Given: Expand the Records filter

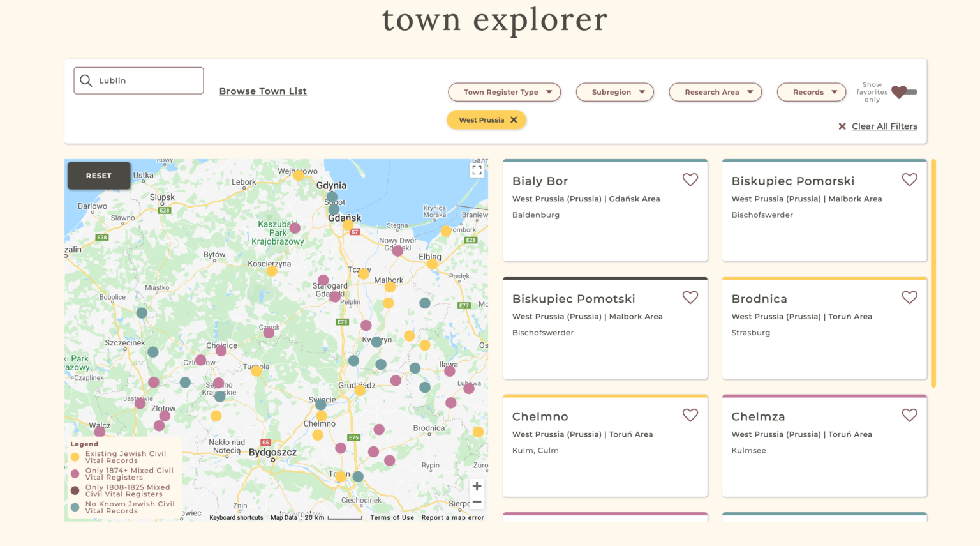Looking at the screenshot, I should (x=811, y=92).
